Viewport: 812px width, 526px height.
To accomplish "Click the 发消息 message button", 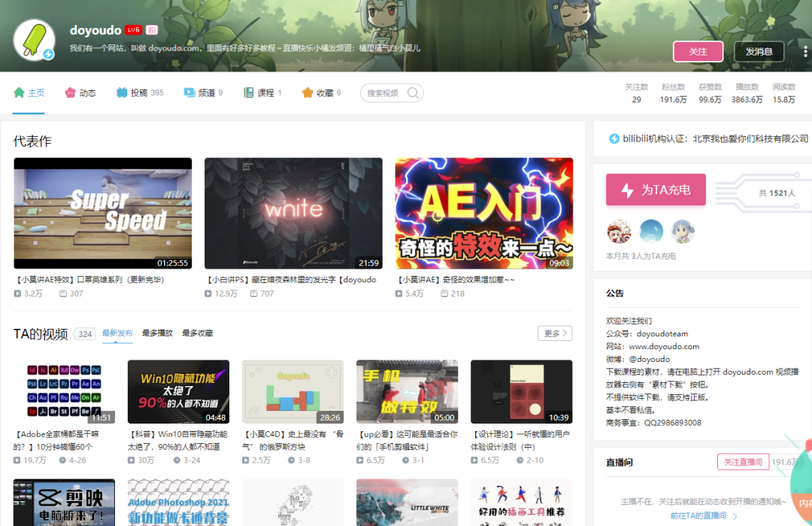I will pos(759,51).
